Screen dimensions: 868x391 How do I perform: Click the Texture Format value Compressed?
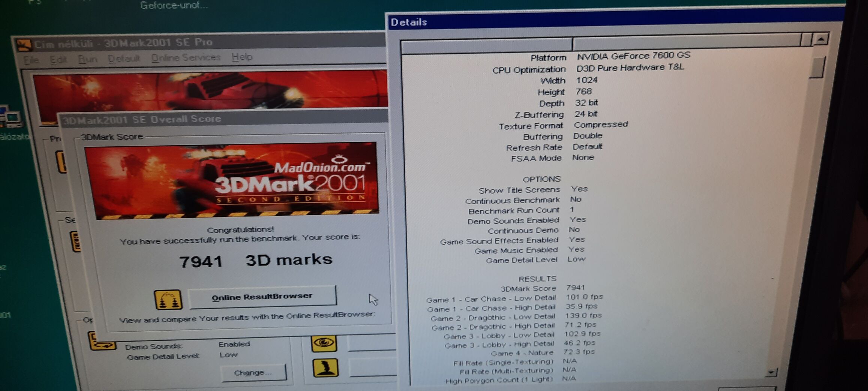tap(601, 125)
